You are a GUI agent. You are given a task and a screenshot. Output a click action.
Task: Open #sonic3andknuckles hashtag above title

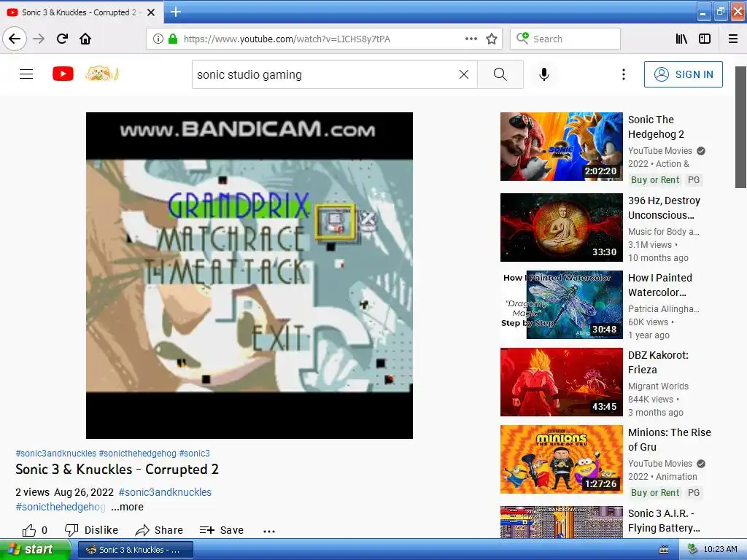click(x=55, y=454)
